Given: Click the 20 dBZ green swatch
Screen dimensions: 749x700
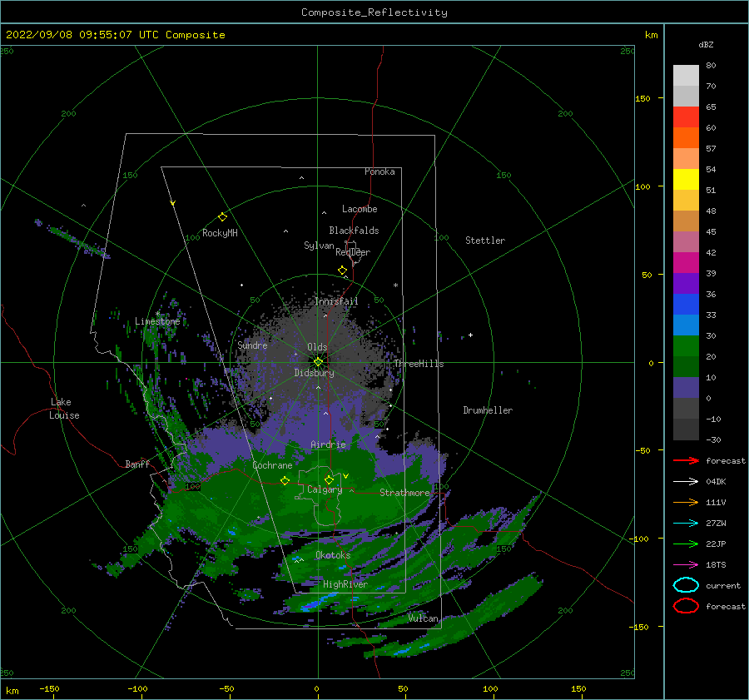Looking at the screenshot, I should coord(686,366).
